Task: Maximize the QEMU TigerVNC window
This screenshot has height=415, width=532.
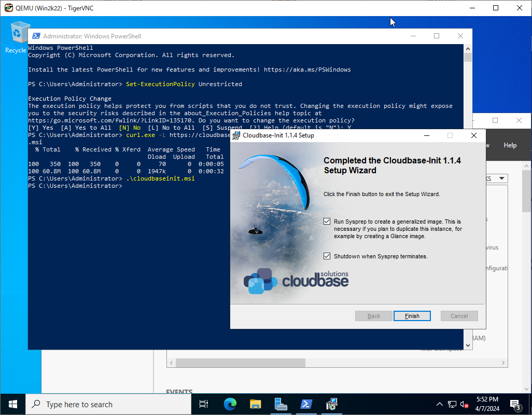Action: click(x=496, y=8)
